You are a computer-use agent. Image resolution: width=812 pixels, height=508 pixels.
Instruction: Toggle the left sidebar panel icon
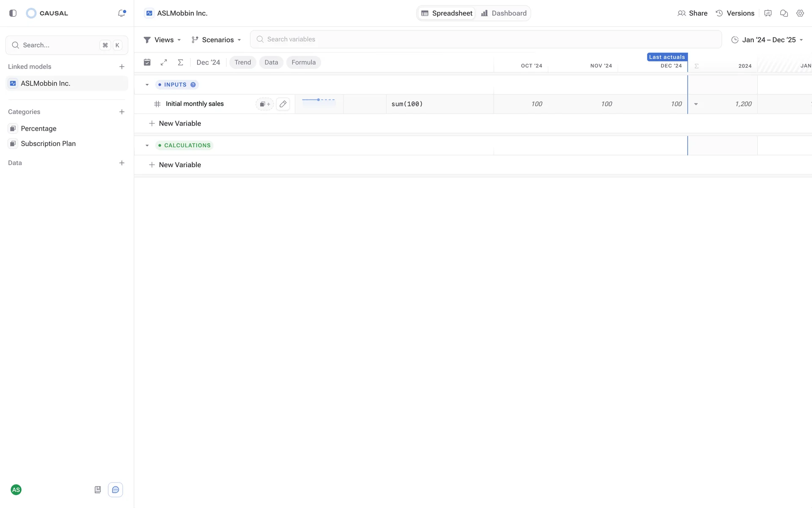pos(13,13)
